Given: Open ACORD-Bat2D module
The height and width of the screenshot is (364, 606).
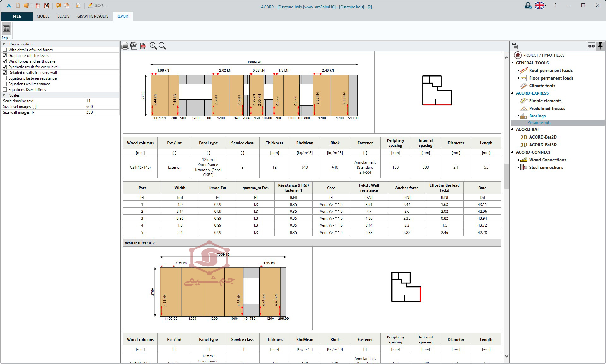Looking at the screenshot, I should pyautogui.click(x=543, y=137).
